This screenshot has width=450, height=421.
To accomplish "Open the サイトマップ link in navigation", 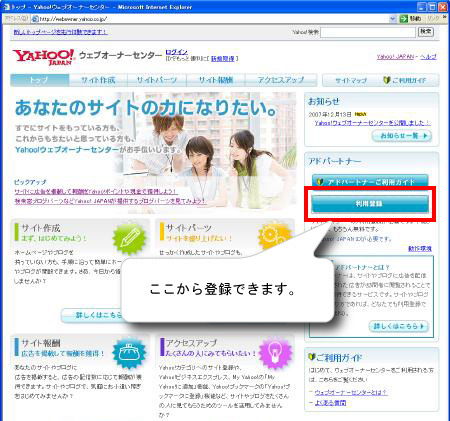I will [351, 80].
